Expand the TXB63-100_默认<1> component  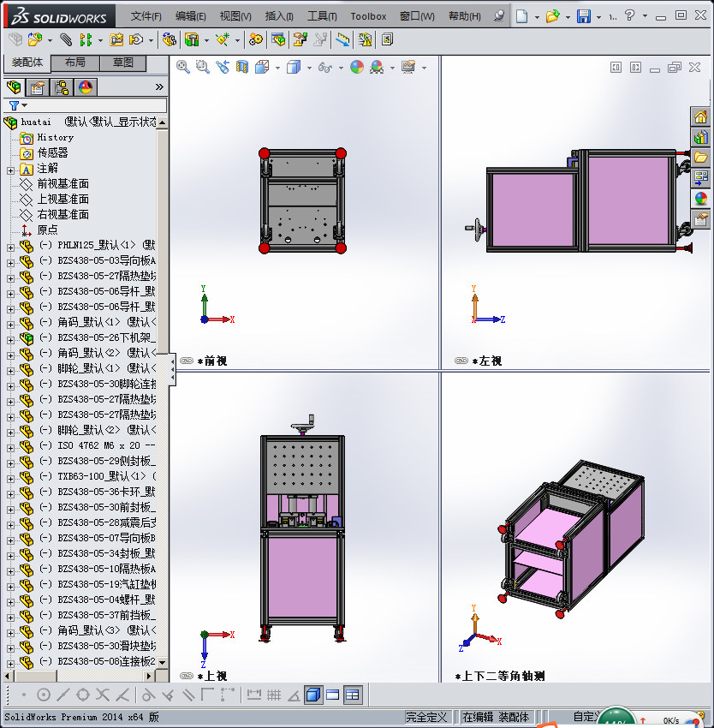(x=10, y=479)
